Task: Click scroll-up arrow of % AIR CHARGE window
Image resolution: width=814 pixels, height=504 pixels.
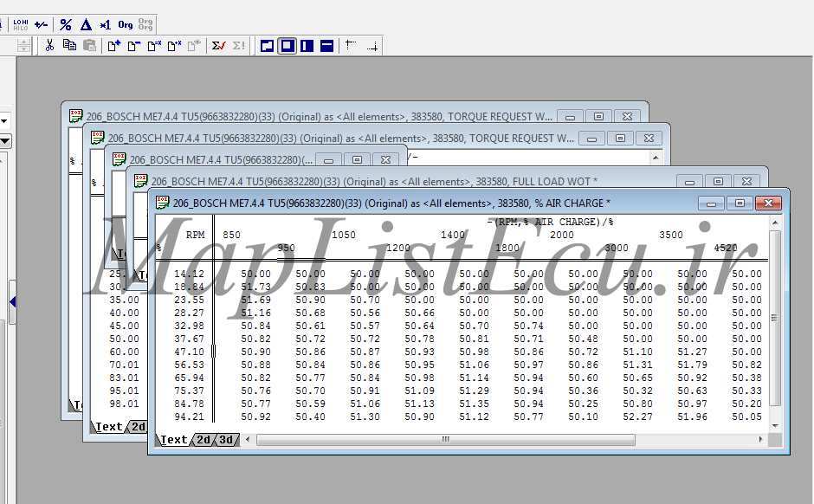Action: click(x=775, y=223)
